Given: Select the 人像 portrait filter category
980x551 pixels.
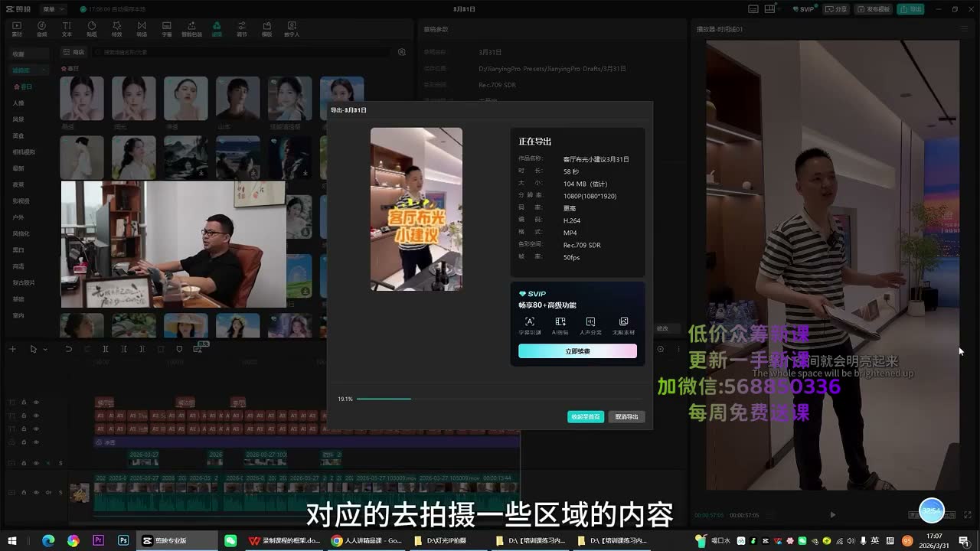Looking at the screenshot, I should 18,103.
